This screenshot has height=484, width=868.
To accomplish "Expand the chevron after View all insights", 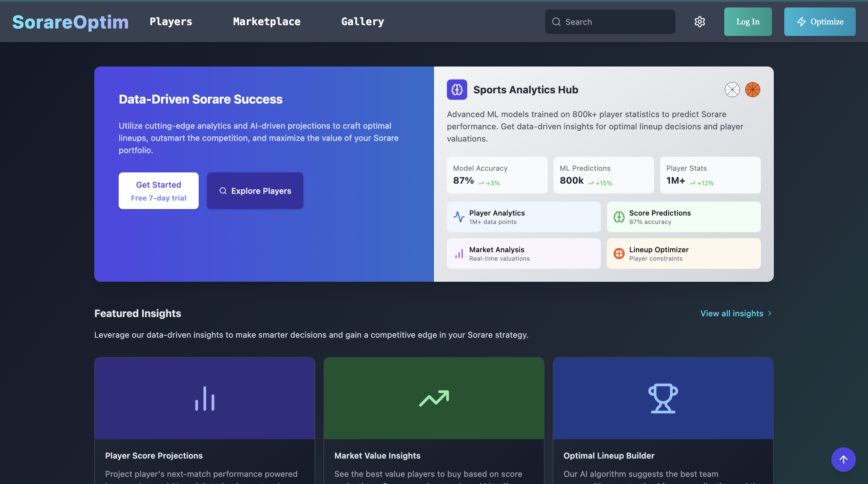I will (769, 313).
